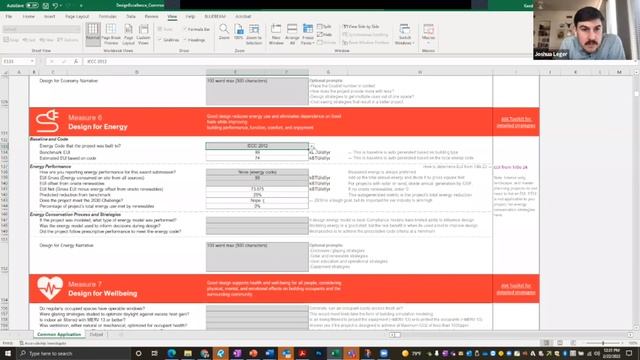Screen dimensions: 640x360
Task: Reset zoom with the 100% button
Action: pyautogui.click(x=239, y=32)
